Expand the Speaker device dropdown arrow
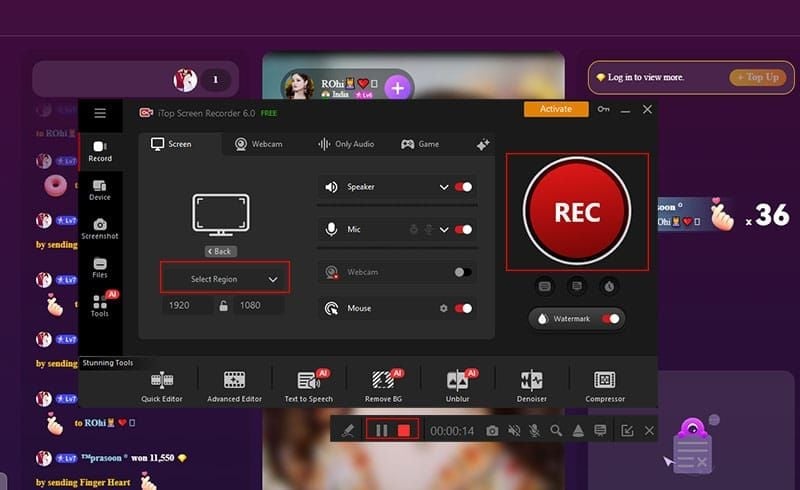This screenshot has height=490, width=800. [444, 187]
